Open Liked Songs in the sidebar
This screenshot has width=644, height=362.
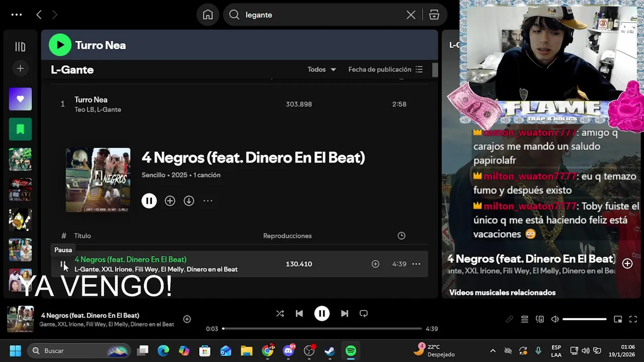pos(20,99)
